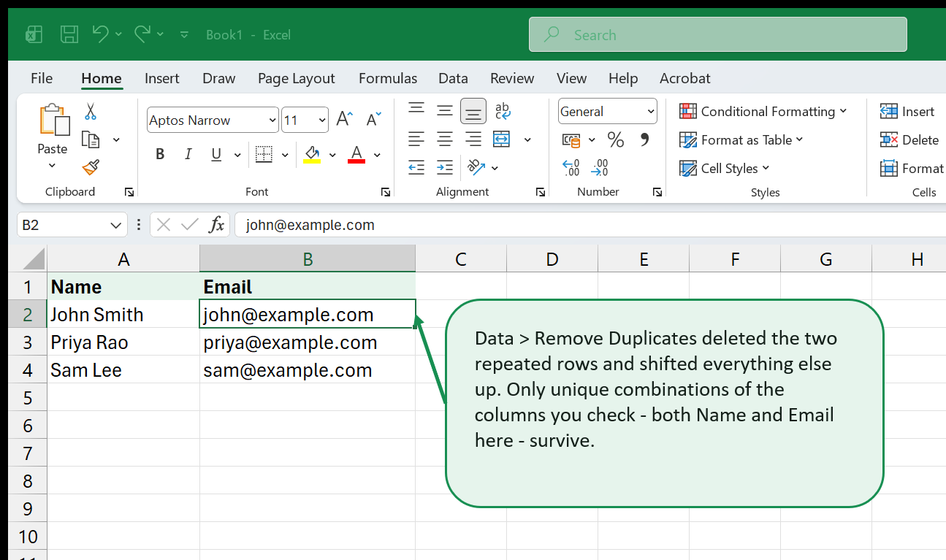The image size is (946, 560).
Task: Toggle Underline formatting
Action: pos(216,154)
